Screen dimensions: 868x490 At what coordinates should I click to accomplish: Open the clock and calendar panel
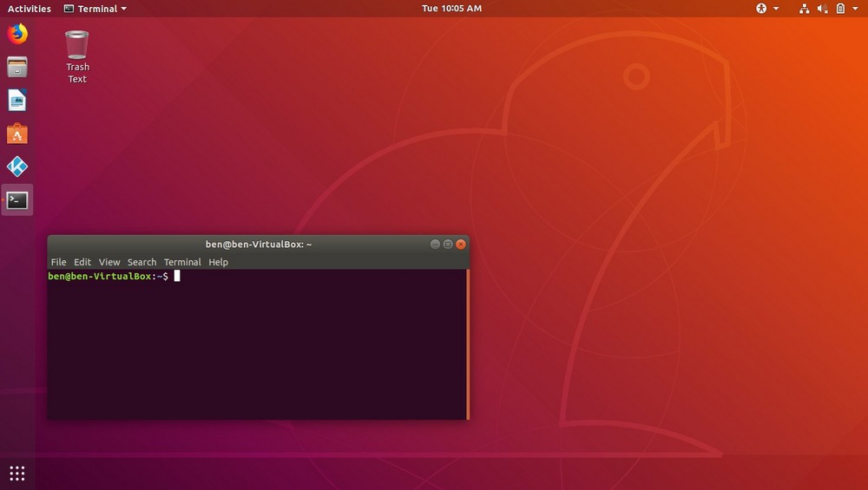(451, 9)
